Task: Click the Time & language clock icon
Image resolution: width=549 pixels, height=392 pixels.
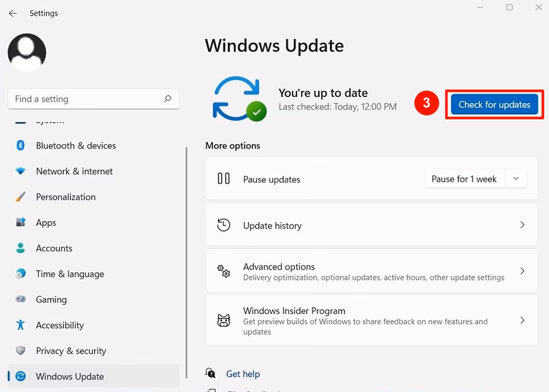Action: pyautogui.click(x=20, y=274)
